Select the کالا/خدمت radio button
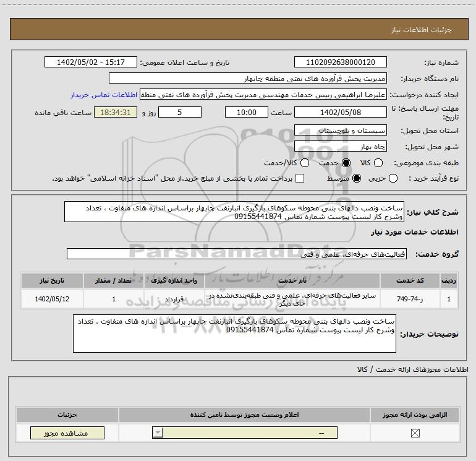The height and width of the screenshot is (461, 476). point(305,163)
